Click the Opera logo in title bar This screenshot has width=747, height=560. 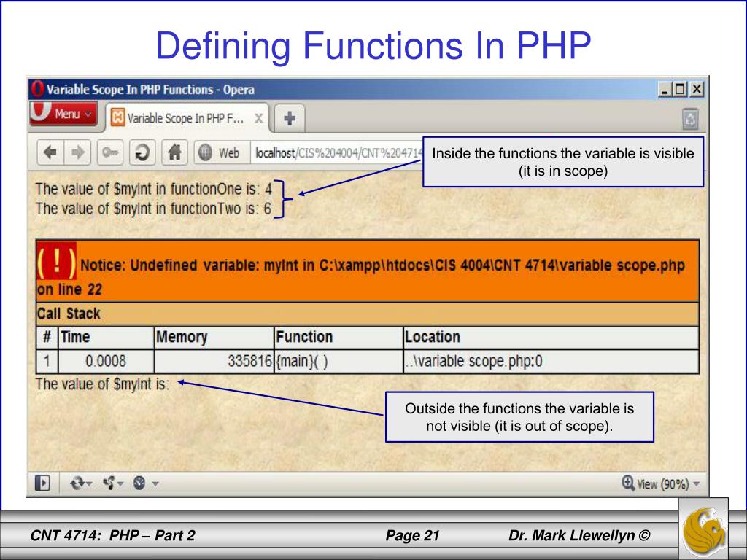[38, 89]
